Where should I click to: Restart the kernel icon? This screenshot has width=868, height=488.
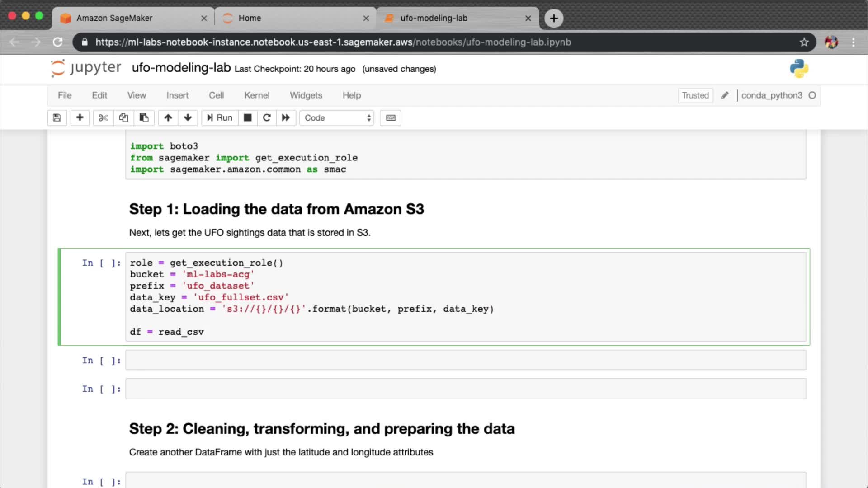click(x=267, y=118)
